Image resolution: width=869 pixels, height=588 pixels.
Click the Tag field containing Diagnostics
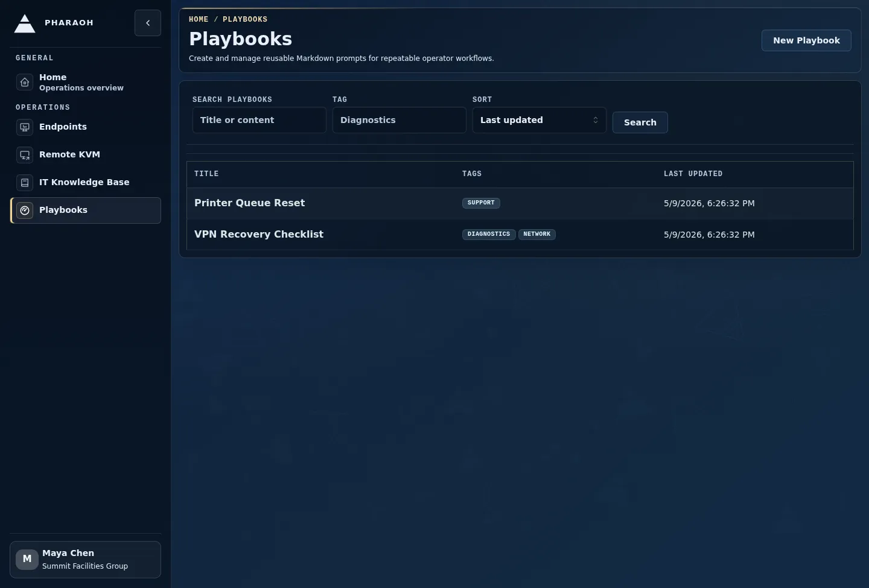[x=399, y=120]
